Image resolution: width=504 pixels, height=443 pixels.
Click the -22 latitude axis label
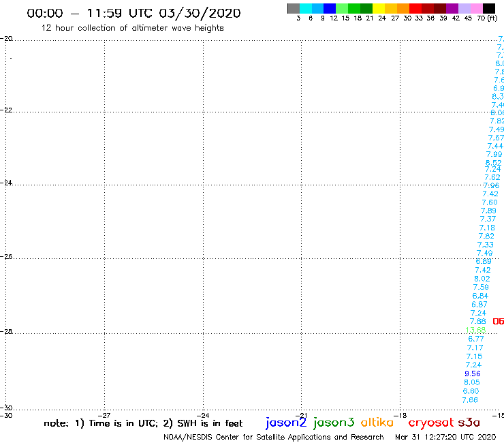pyautogui.click(x=6, y=110)
